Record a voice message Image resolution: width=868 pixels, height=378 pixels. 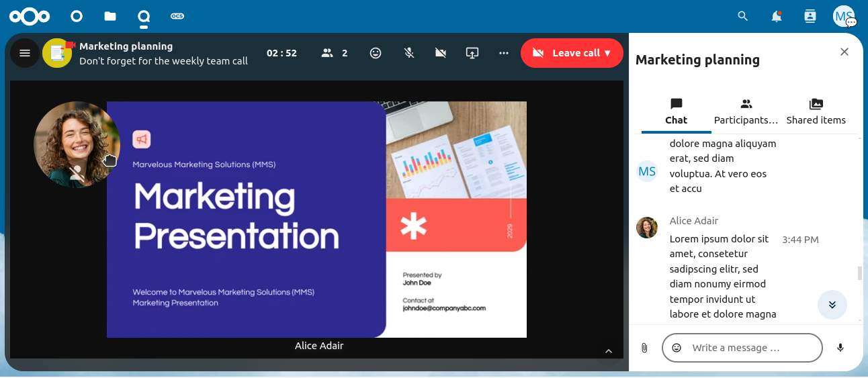coord(840,348)
